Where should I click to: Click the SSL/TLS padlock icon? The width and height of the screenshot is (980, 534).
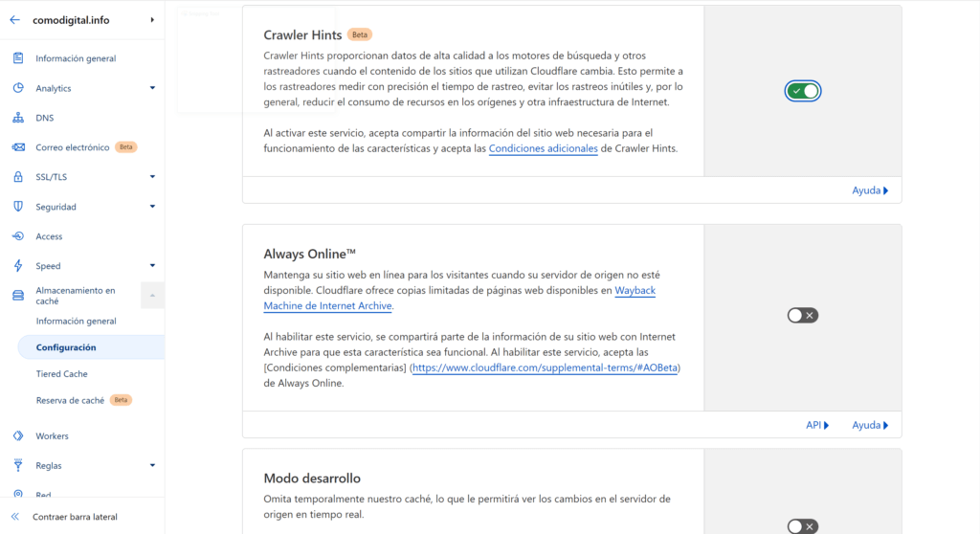18,177
